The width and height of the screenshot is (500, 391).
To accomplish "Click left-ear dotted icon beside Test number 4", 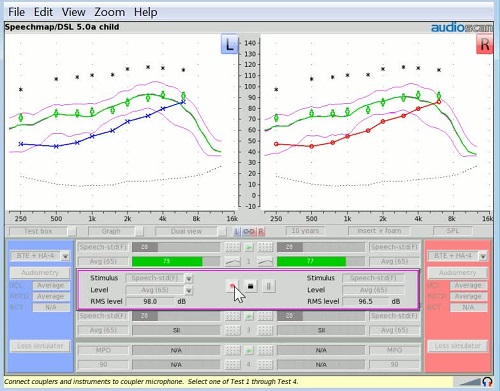I will 233,365.
